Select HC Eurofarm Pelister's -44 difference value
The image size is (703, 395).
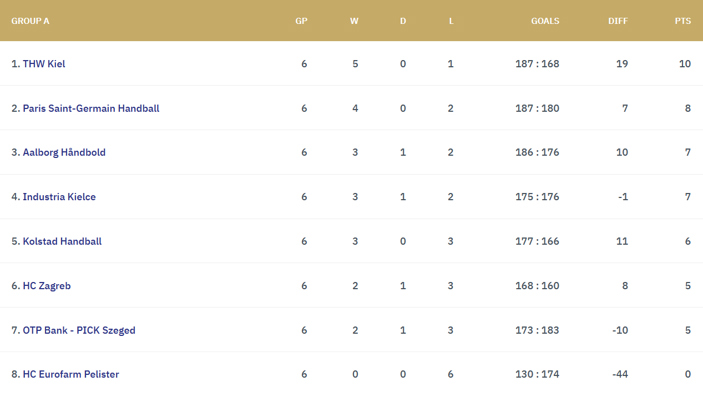point(620,374)
